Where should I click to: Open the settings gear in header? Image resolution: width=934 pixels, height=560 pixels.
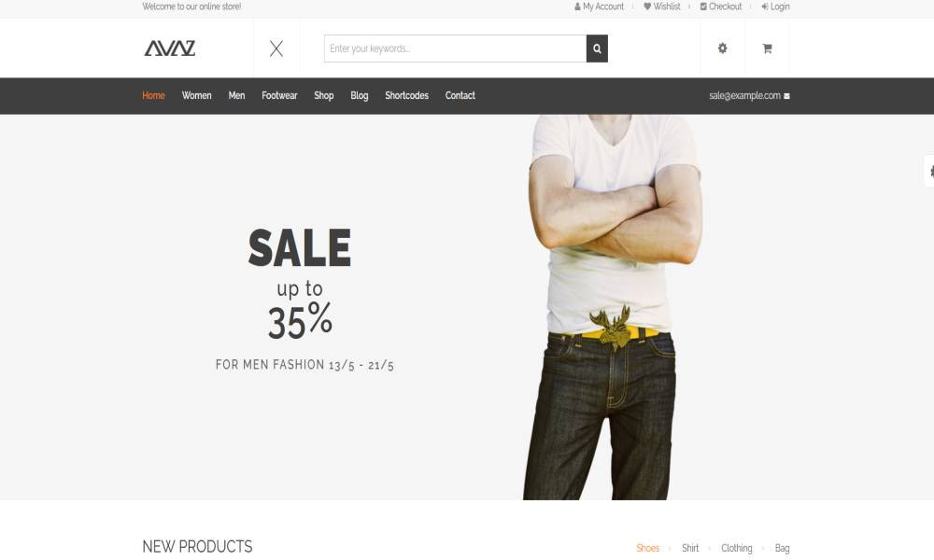pos(723,49)
